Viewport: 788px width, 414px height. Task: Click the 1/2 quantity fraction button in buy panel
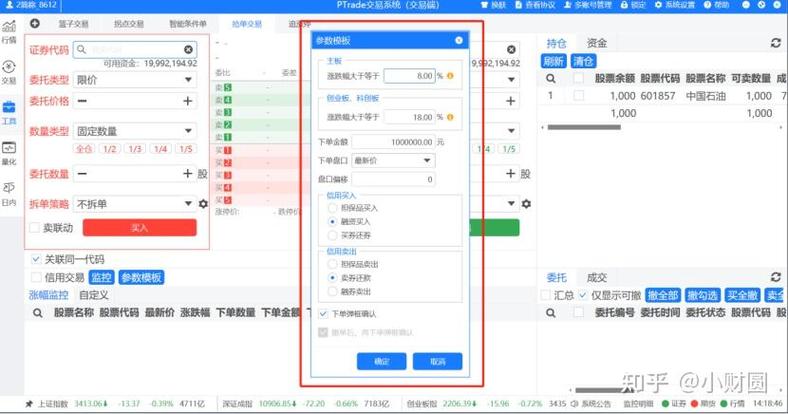110,149
